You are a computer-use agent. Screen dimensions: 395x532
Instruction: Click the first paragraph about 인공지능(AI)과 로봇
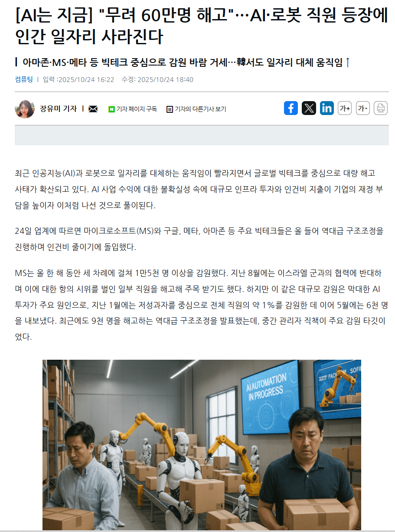(199, 189)
